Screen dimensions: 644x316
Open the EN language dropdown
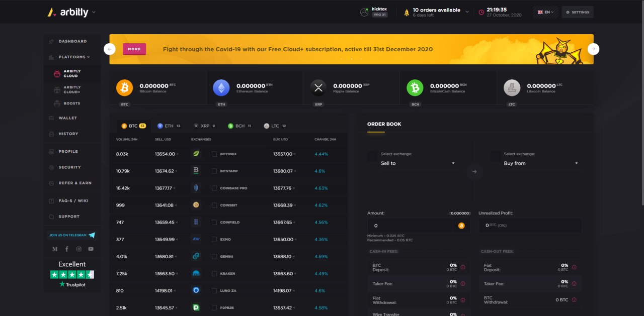tap(546, 12)
